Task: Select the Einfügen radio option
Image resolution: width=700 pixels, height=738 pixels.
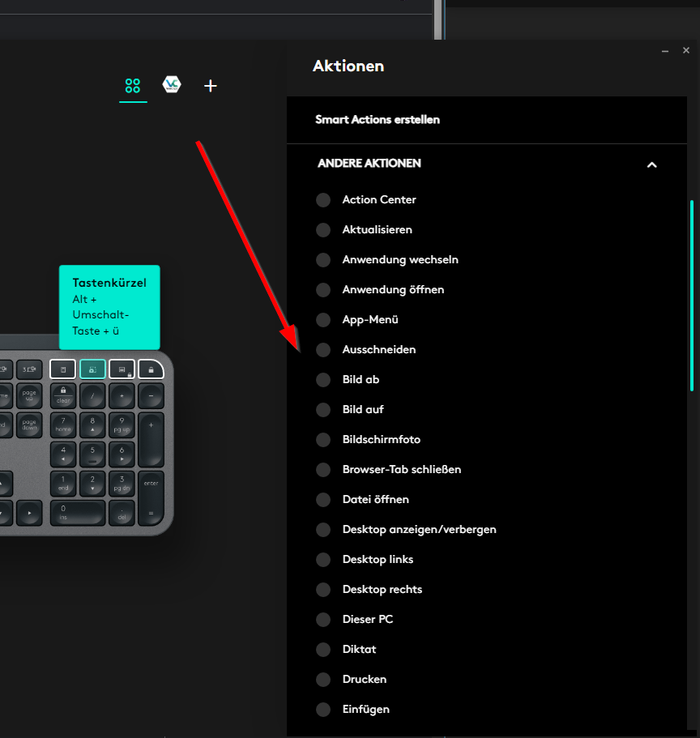Action: coord(323,710)
